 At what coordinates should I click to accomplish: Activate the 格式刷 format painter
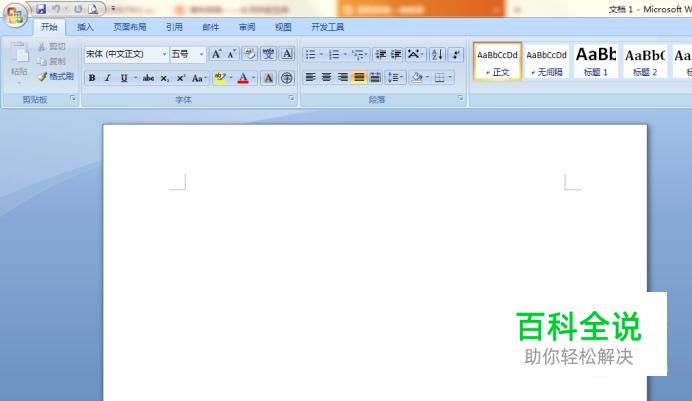coord(56,76)
